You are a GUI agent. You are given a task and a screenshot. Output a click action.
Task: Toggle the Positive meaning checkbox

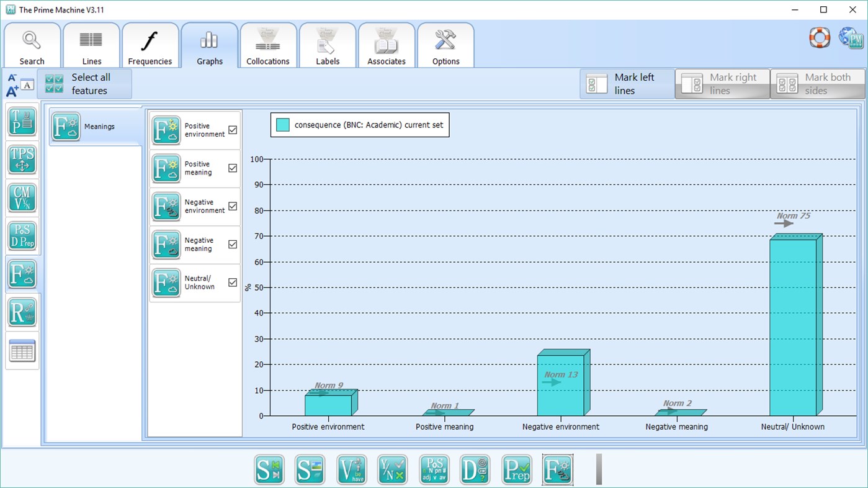click(x=233, y=168)
